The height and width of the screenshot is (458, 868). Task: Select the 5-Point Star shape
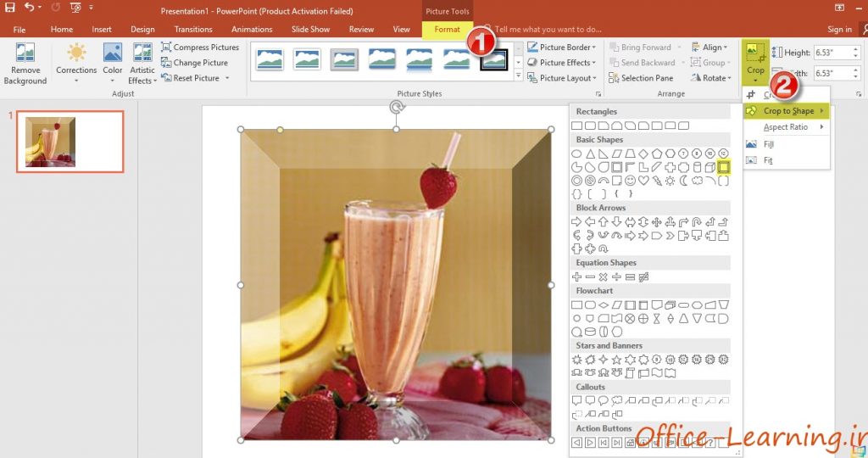(617, 360)
